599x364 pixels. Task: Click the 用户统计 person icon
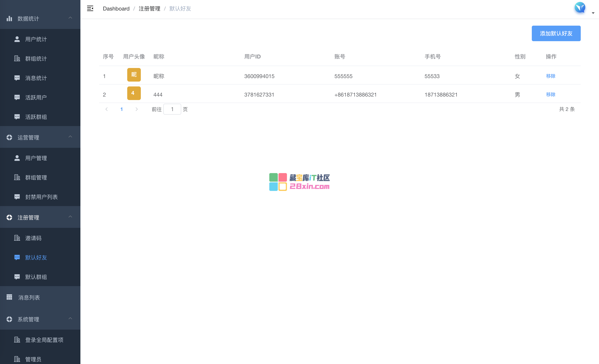click(17, 39)
